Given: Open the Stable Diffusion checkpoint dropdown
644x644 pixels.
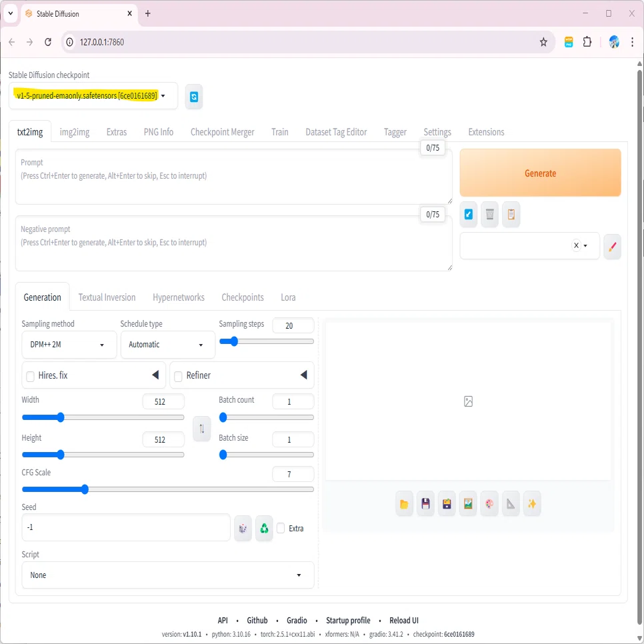Looking at the screenshot, I should tap(93, 96).
